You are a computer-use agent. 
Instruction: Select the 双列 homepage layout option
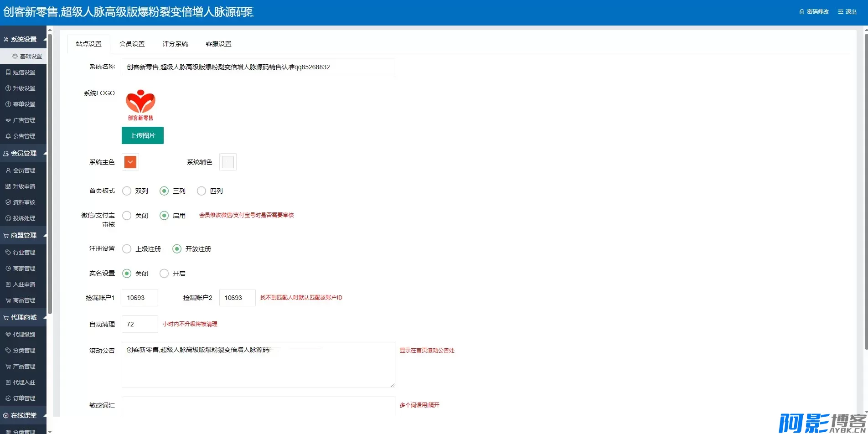point(127,191)
